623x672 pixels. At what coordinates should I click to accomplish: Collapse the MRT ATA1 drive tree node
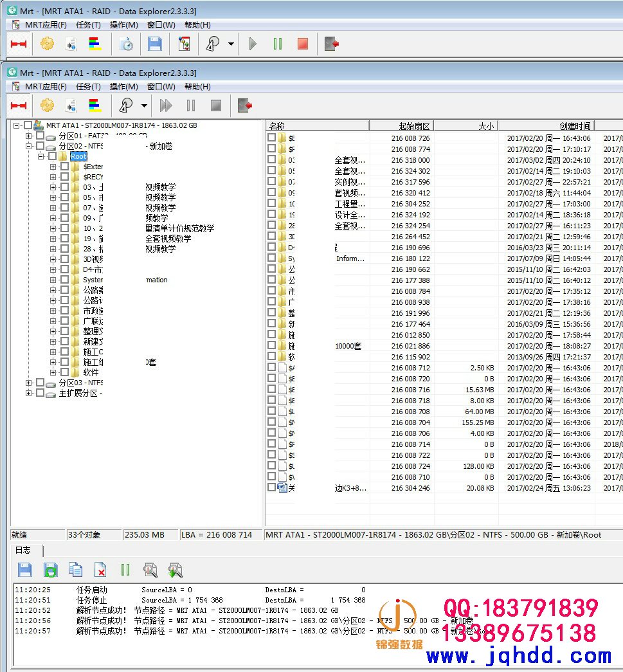(x=16, y=125)
